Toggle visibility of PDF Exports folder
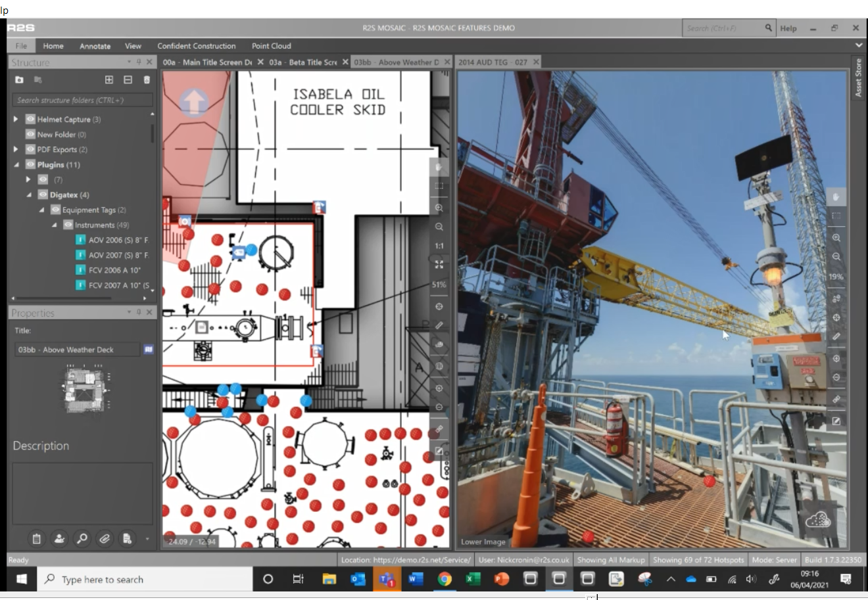The image size is (868, 600). [x=30, y=149]
